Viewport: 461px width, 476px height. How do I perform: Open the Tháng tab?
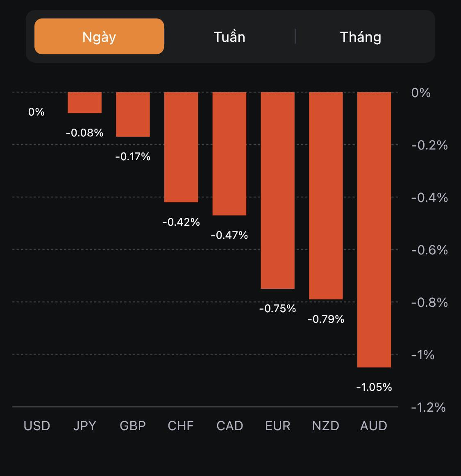[x=361, y=36]
